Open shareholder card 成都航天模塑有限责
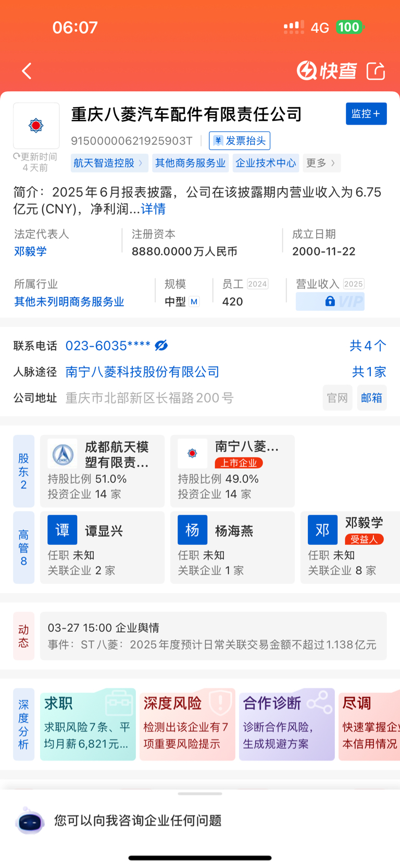 [x=102, y=471]
